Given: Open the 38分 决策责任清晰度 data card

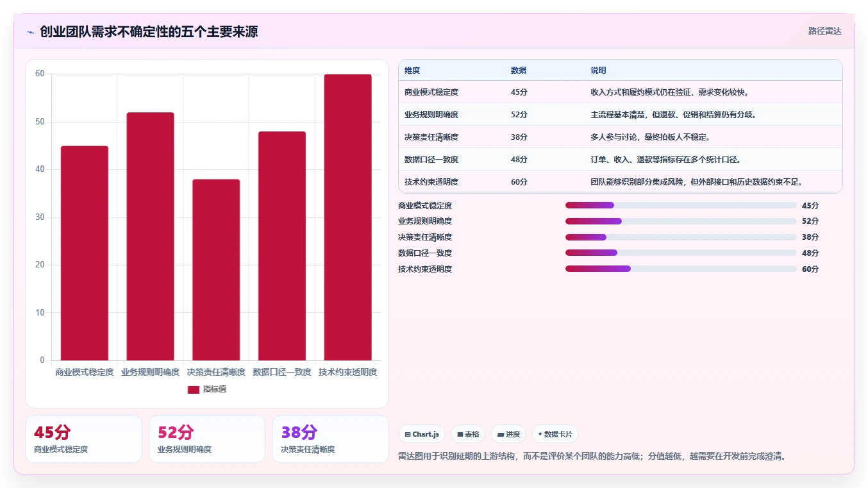Looking at the screenshot, I should [x=330, y=439].
